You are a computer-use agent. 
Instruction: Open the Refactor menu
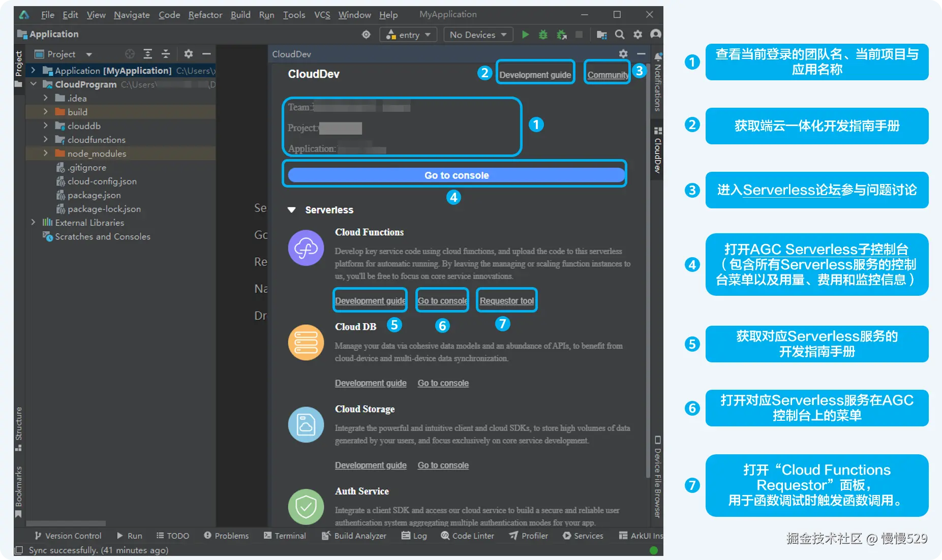pyautogui.click(x=205, y=15)
